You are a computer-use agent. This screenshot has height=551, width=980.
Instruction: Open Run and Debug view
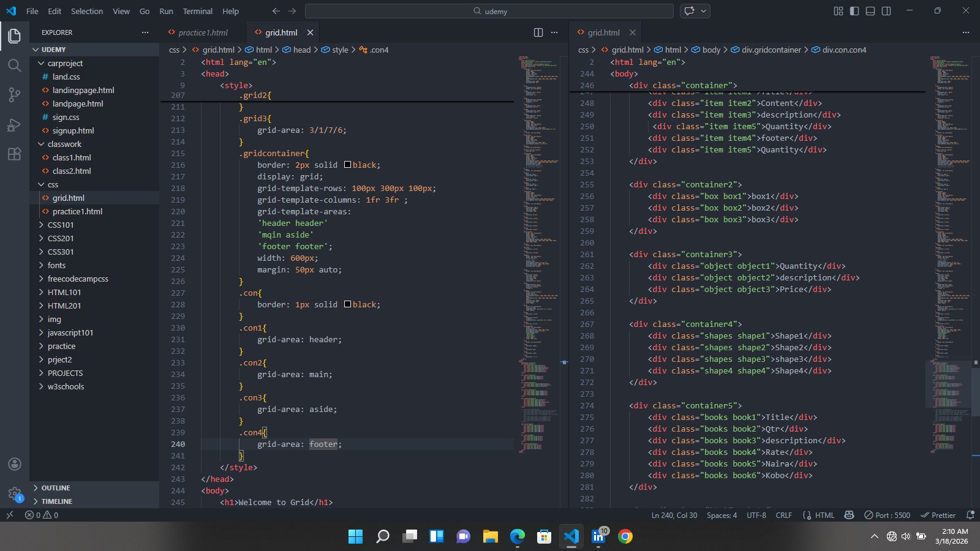pyautogui.click(x=15, y=125)
